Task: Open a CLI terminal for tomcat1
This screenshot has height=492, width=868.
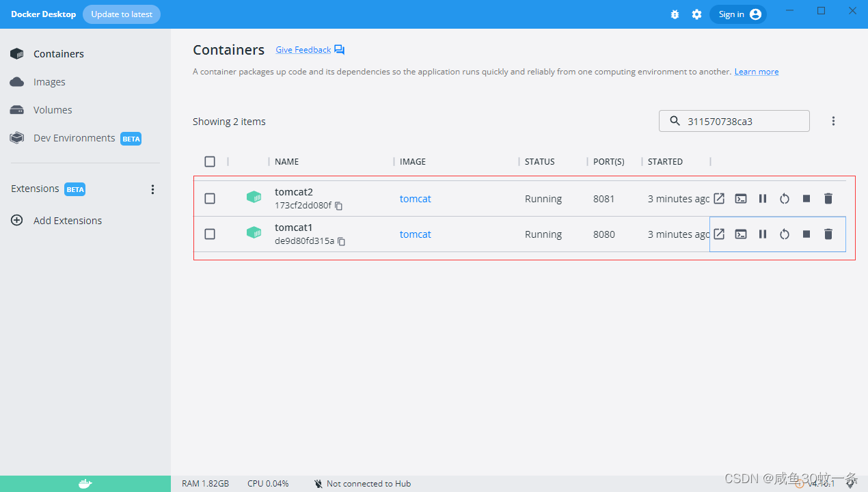Action: point(741,234)
